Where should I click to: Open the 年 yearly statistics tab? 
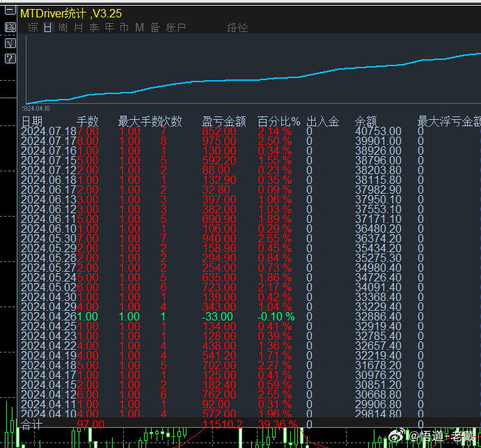click(x=109, y=28)
